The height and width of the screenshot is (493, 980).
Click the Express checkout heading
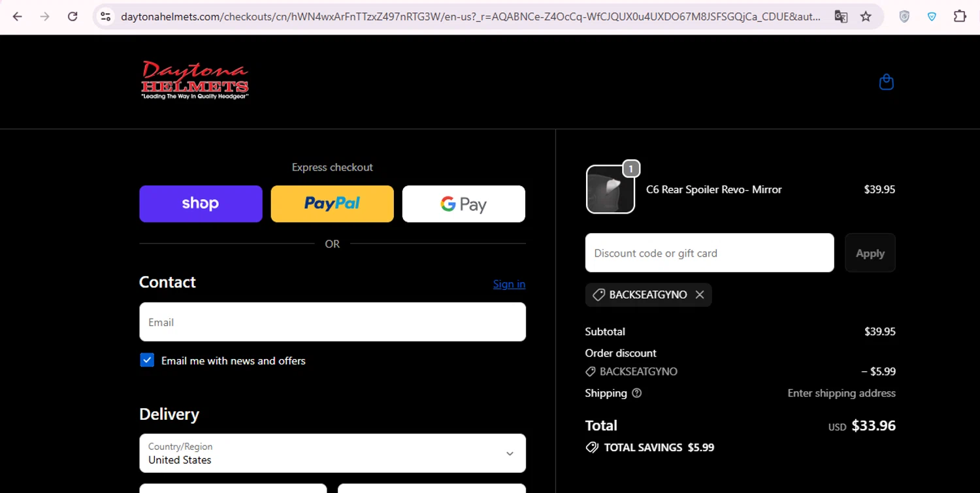point(333,167)
